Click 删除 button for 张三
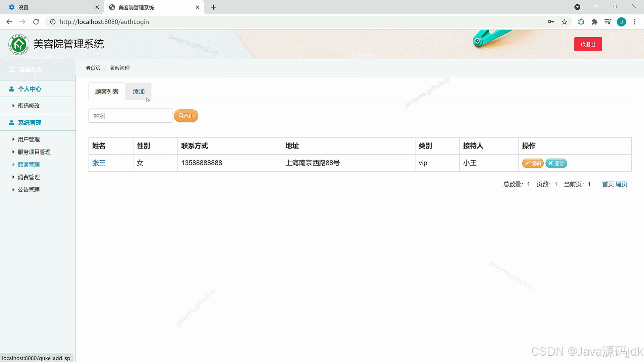The image size is (644, 362). [x=556, y=163]
